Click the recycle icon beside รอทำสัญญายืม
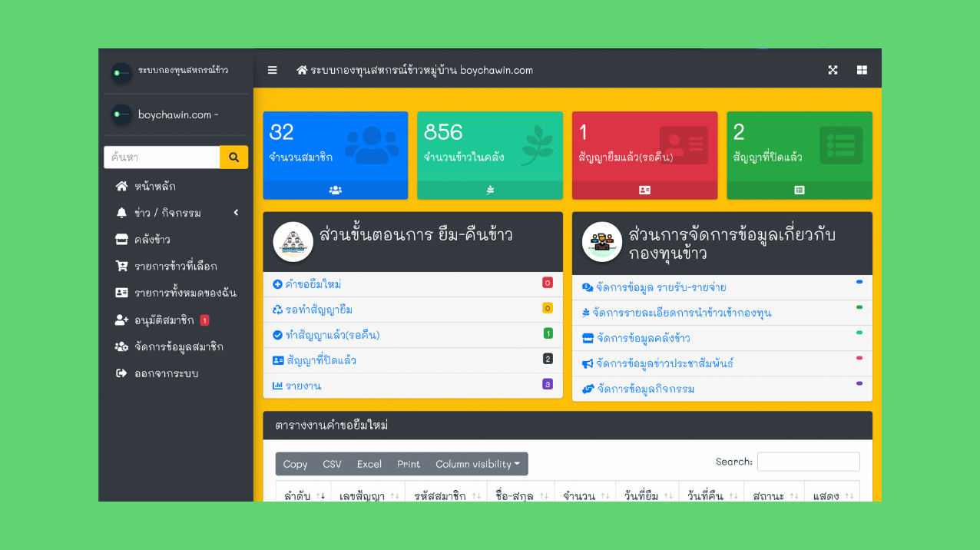The image size is (980, 550). pos(278,310)
